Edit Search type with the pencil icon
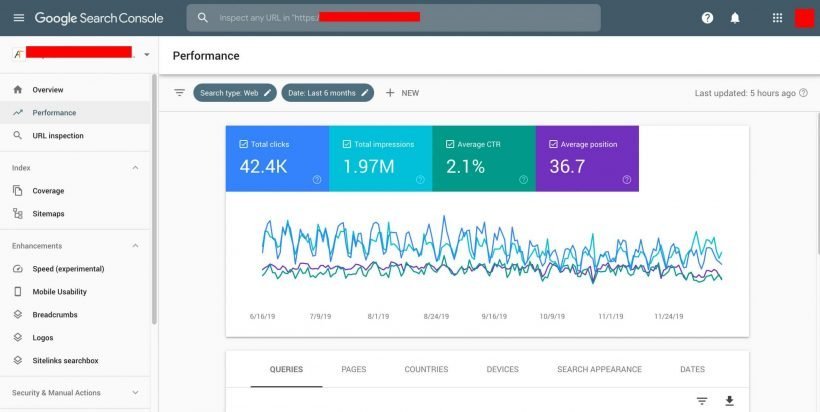820x412 pixels. pos(267,93)
